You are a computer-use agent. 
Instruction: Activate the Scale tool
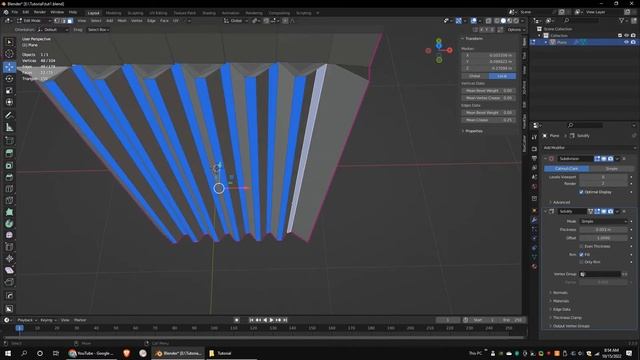coord(9,91)
